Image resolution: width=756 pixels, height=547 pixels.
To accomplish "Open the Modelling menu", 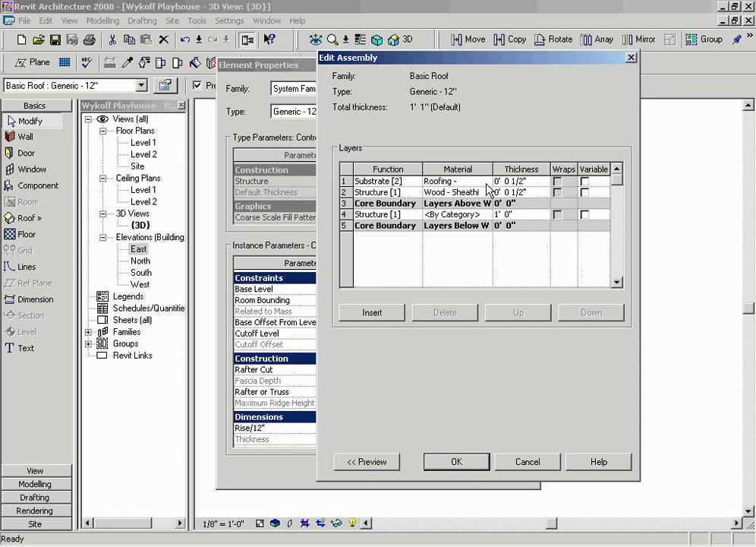I will 102,21.
